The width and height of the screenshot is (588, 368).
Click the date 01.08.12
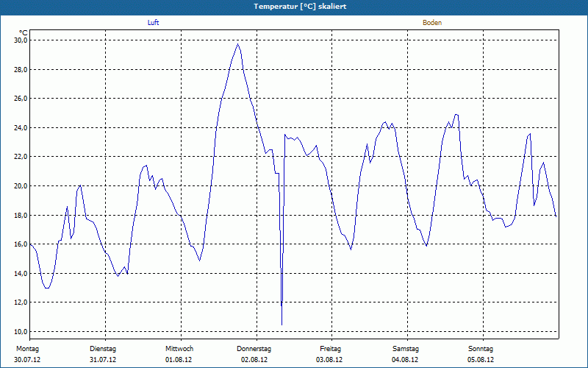tap(179, 360)
